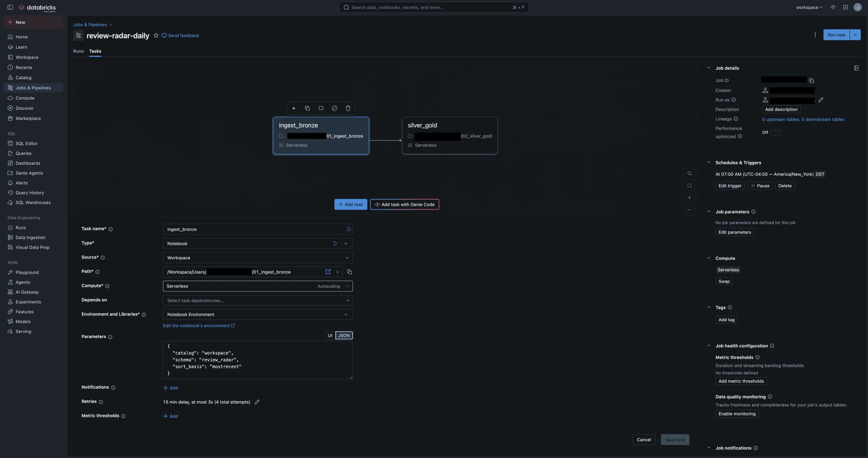The image size is (868, 458).
Task: Fit the task graph to view
Action: [689, 186]
